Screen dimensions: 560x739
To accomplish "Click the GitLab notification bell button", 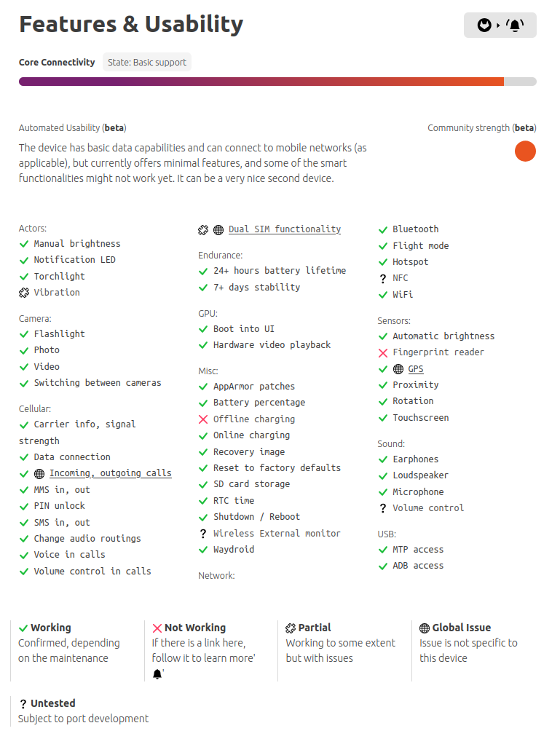I will (500, 25).
